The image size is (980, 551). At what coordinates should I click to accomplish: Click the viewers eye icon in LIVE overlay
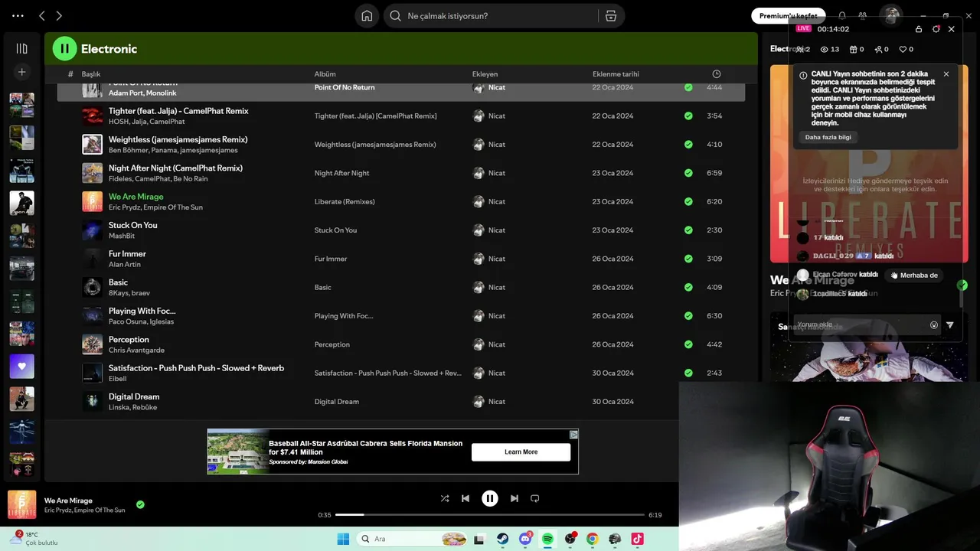pyautogui.click(x=825, y=49)
